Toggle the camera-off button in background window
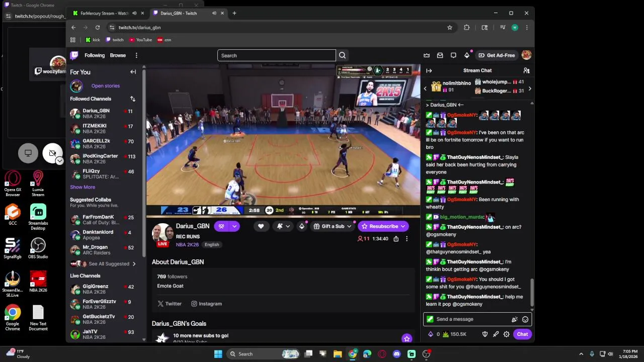Image resolution: width=644 pixels, height=362 pixels. pos(52,153)
